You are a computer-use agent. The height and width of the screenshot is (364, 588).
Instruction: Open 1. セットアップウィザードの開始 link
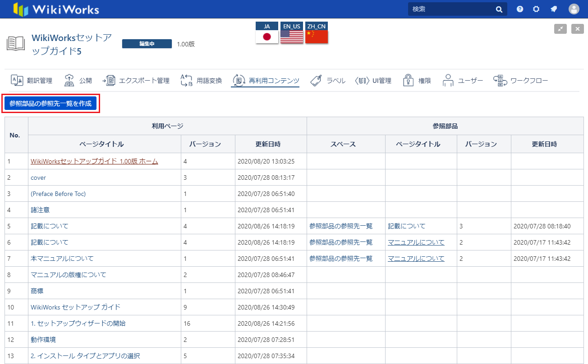coord(78,323)
